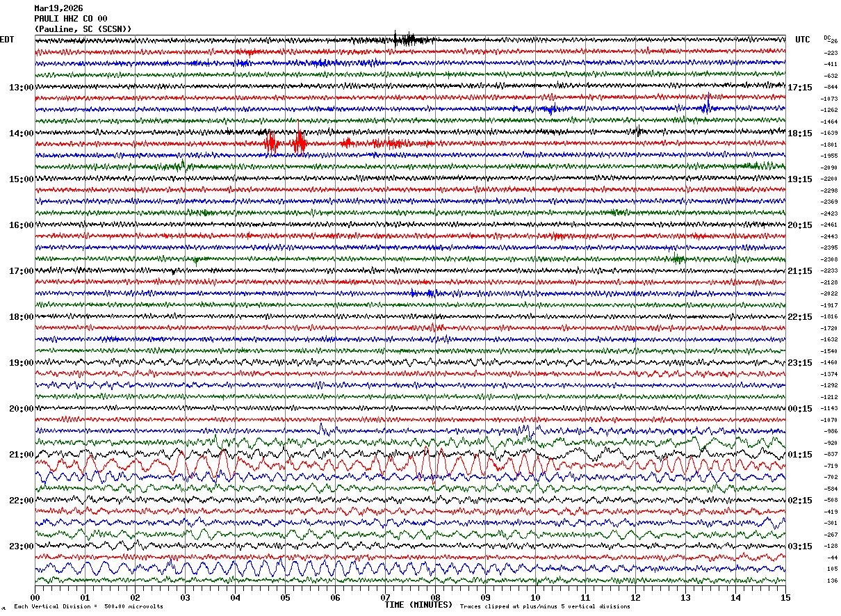Click the 'Traces clipped' footer note

tap(545, 606)
